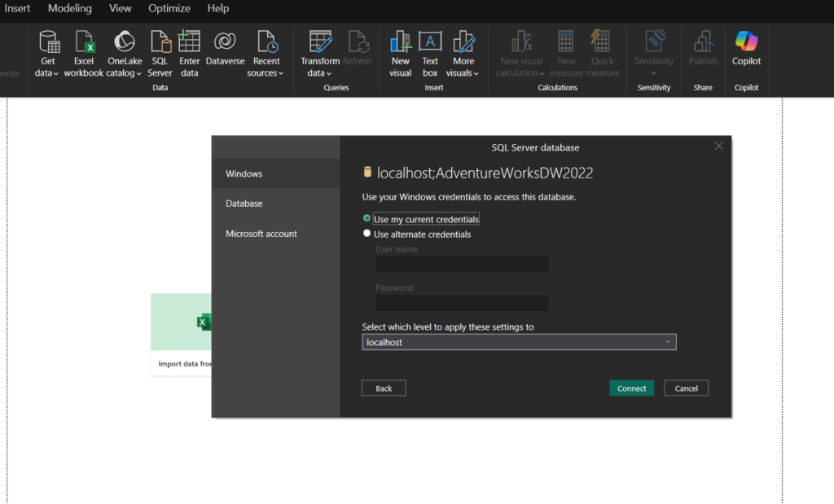Expand the Recent sources dropdown arrow
This screenshot has height=504, width=834.
[281, 73]
